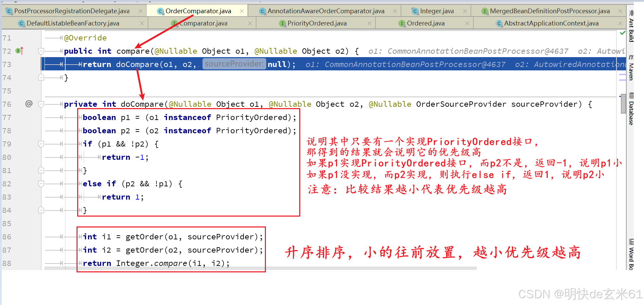Collapse the doCompare method fold on line 76
644x305 pixels.
point(41,104)
